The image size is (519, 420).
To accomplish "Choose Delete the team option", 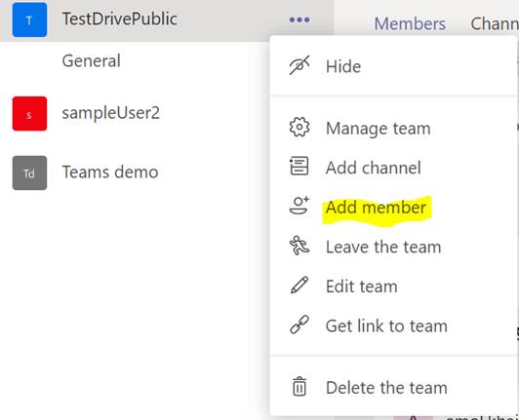I will (x=386, y=388).
